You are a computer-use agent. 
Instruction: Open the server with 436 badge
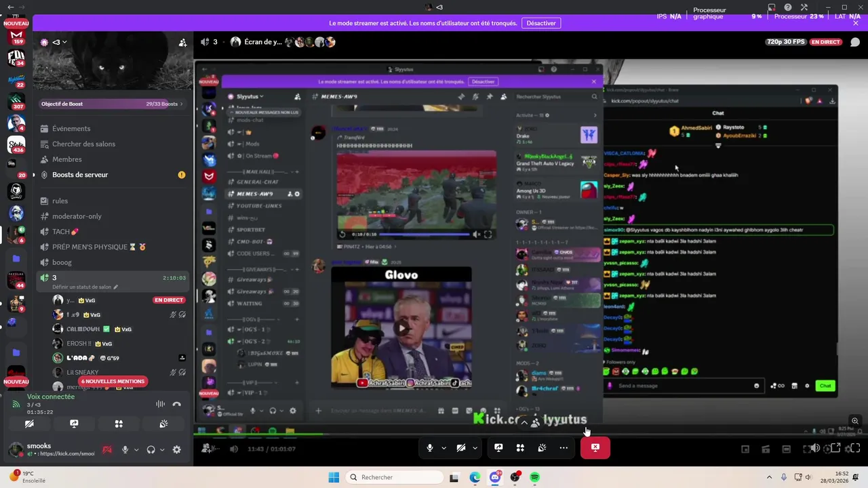(16, 145)
